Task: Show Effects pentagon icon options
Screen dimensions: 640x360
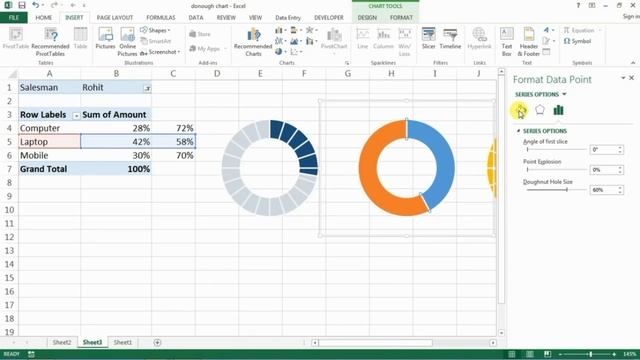Action: click(540, 110)
